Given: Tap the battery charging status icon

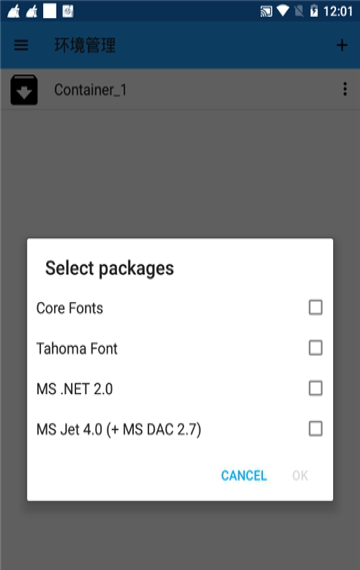Looking at the screenshot, I should pyautogui.click(x=314, y=11).
